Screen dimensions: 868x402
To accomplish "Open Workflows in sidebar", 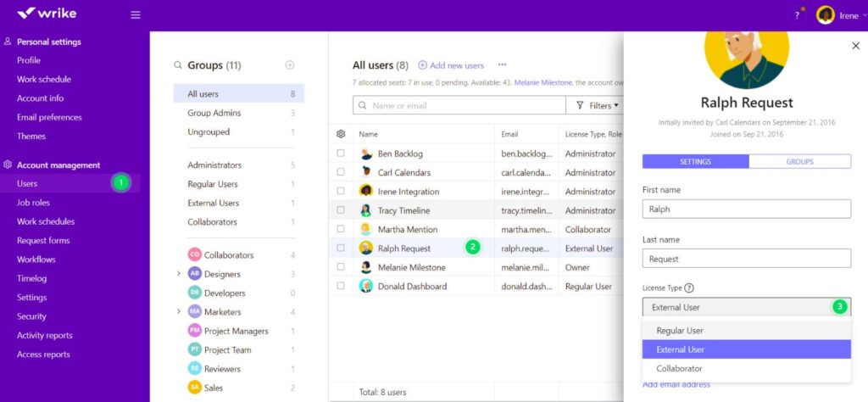I will pos(36,260).
